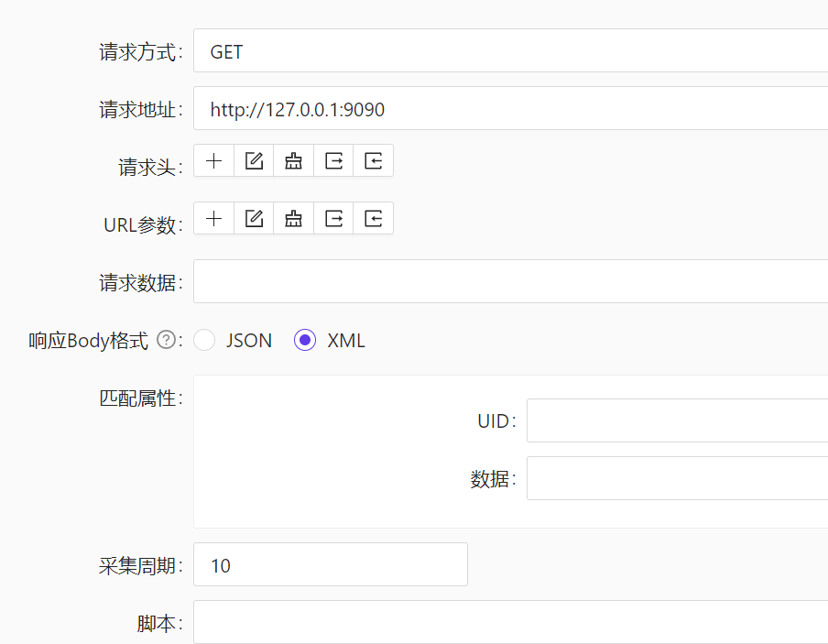Export the request headers

pyautogui.click(x=332, y=159)
